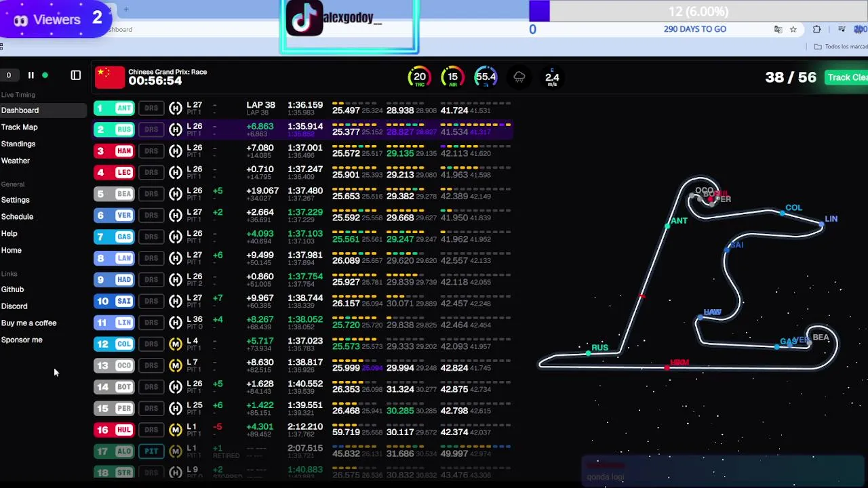Click the Viewers 2 overlay badge
This screenshot has height=488, width=868.
click(x=56, y=19)
